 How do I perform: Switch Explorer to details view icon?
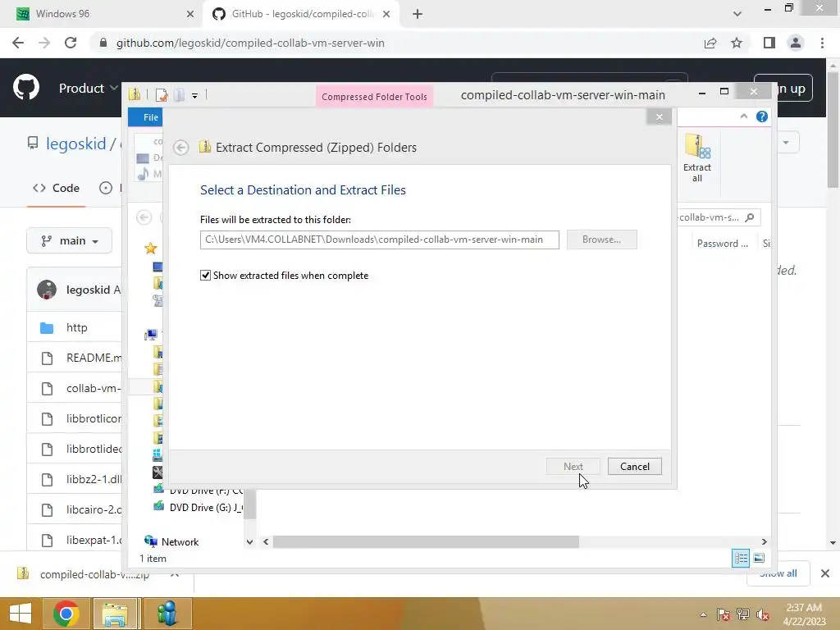[741, 559]
